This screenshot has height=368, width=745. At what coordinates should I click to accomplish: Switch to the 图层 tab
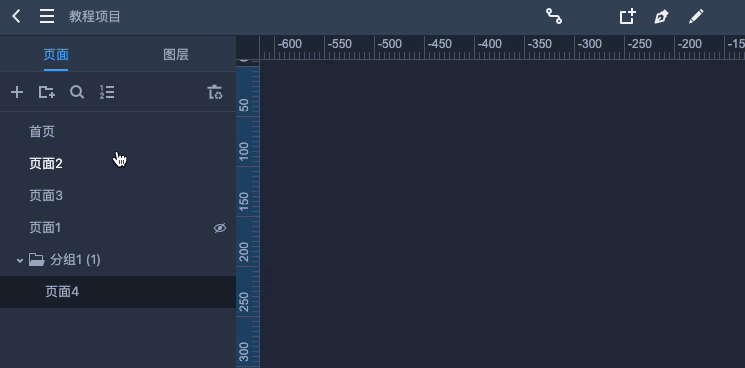[176, 55]
